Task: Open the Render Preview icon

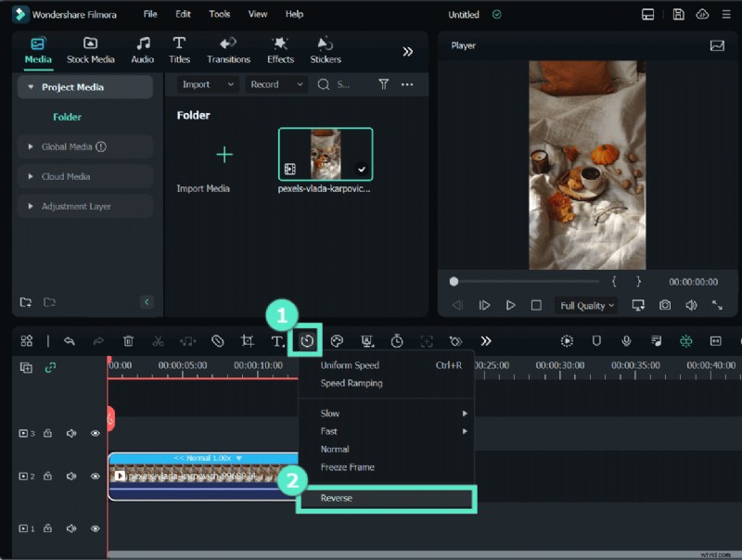Action: click(566, 341)
